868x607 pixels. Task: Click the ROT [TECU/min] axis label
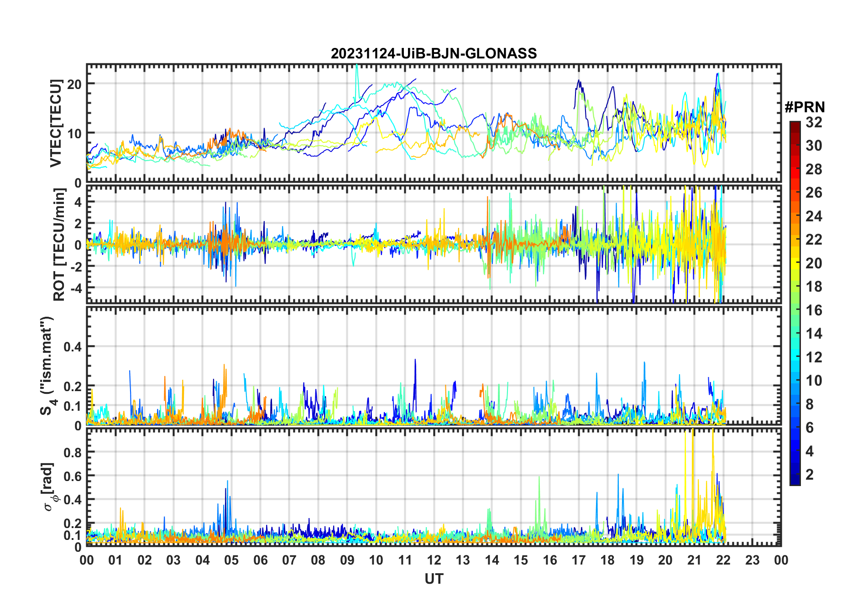coord(59,244)
